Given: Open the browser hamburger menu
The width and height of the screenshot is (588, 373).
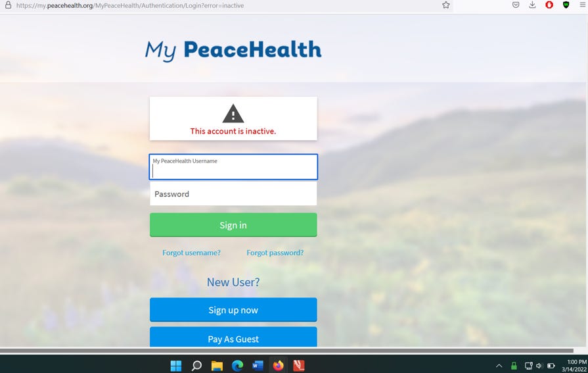Looking at the screenshot, I should click(x=583, y=5).
